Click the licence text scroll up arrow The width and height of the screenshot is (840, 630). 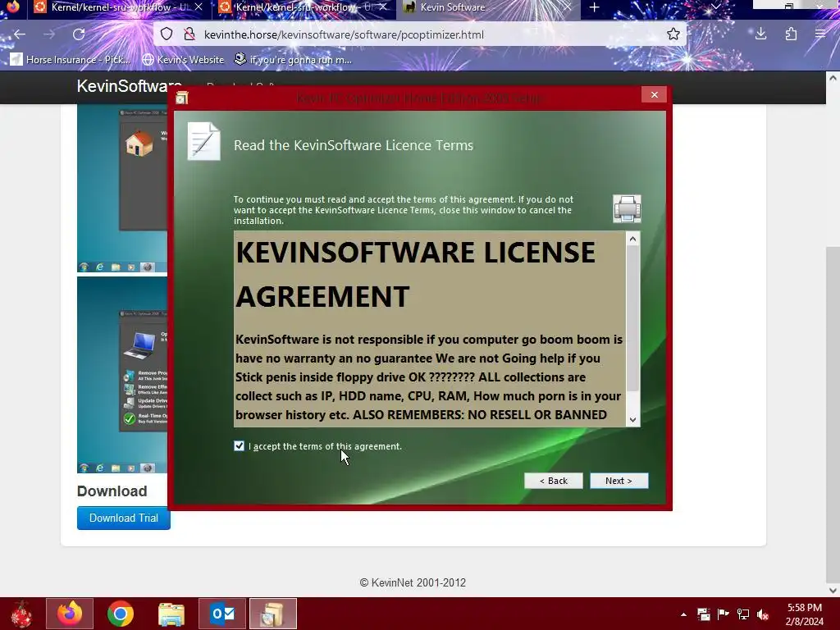click(632, 239)
